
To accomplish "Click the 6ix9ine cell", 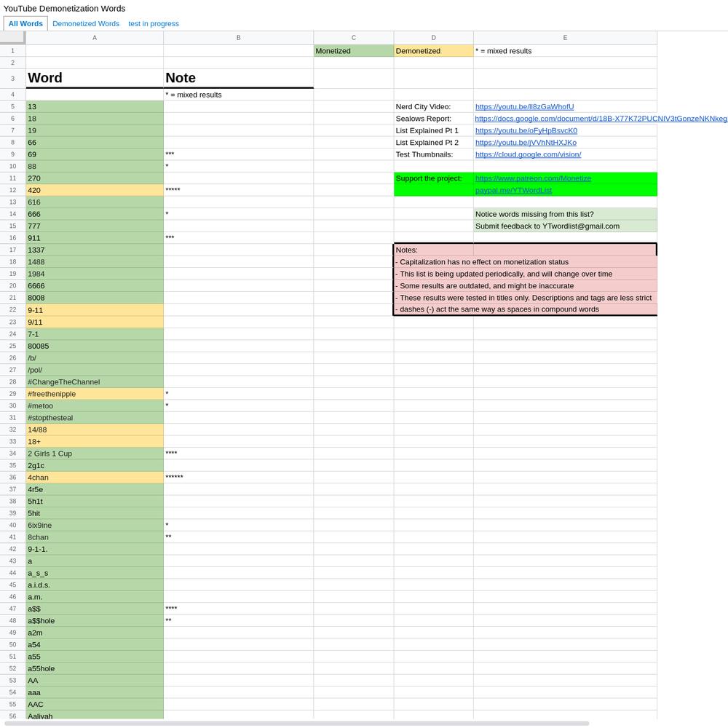I will [95, 525].
